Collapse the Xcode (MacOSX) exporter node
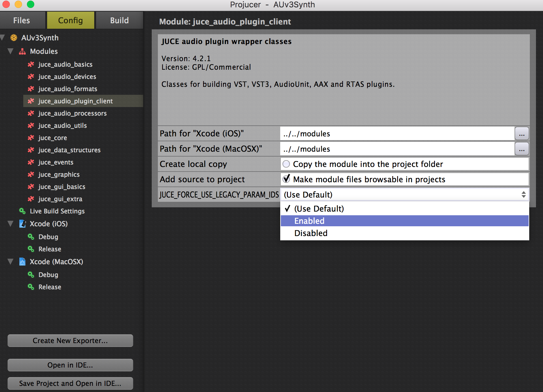 pos(11,262)
